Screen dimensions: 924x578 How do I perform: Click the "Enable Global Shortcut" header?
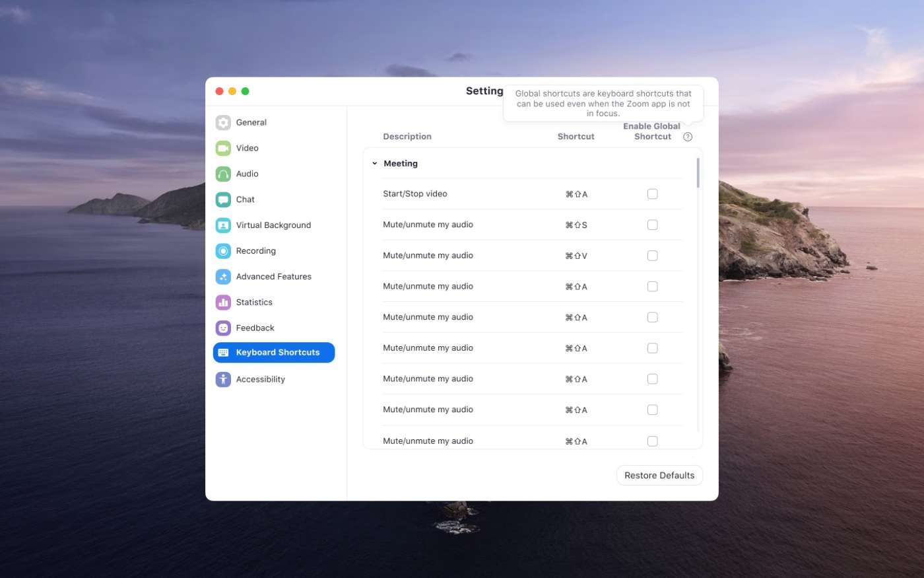tap(651, 131)
